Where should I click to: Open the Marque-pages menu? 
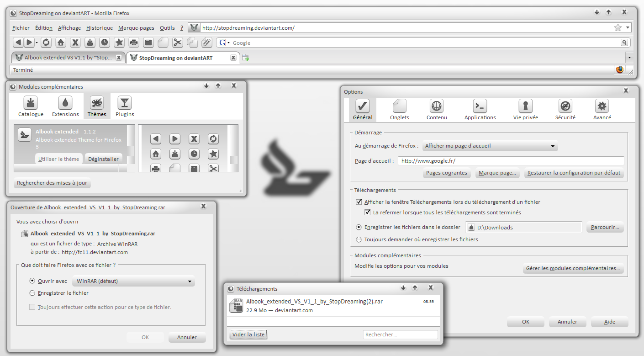tap(136, 28)
